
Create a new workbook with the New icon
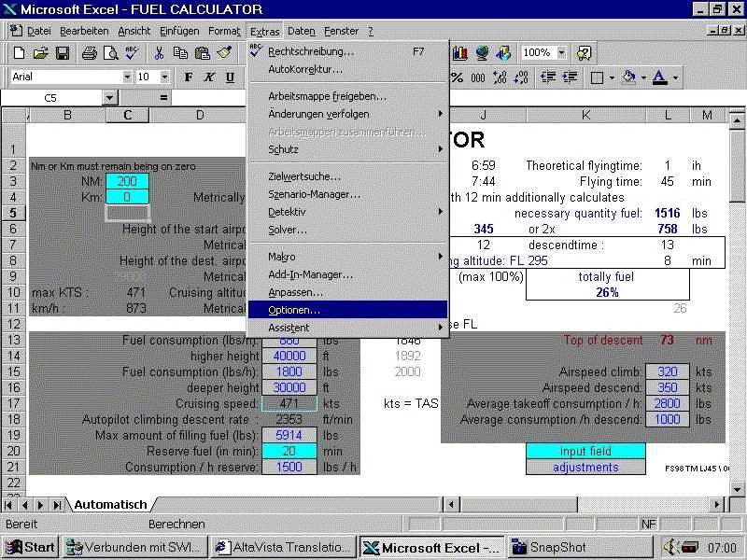click(19, 53)
